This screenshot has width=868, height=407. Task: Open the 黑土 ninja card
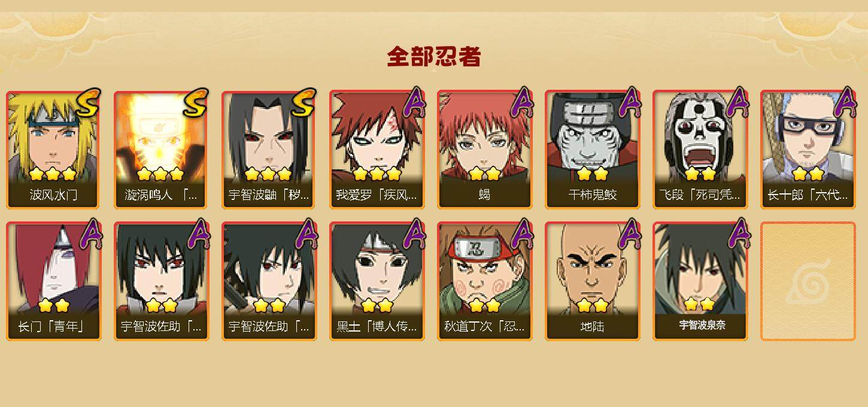click(377, 281)
